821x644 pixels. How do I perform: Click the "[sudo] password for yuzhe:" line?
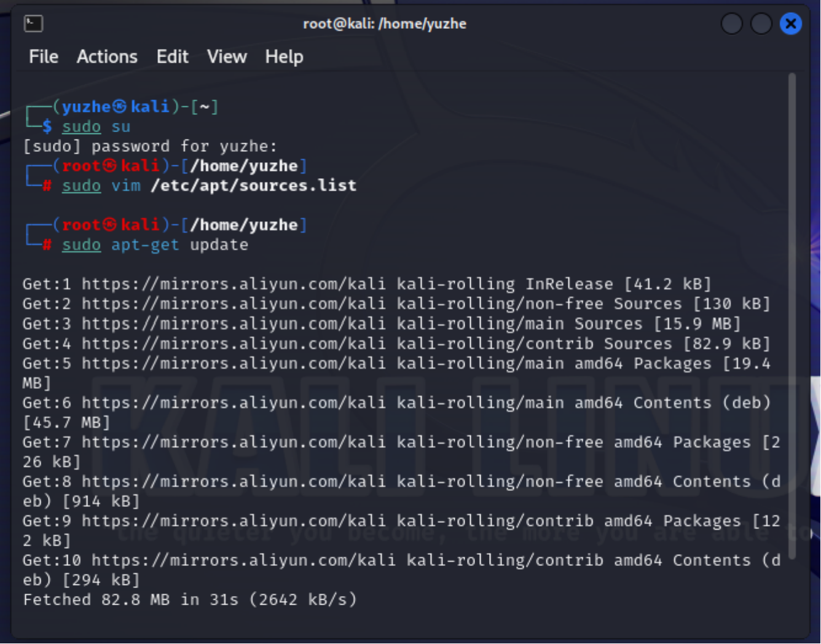(151, 146)
